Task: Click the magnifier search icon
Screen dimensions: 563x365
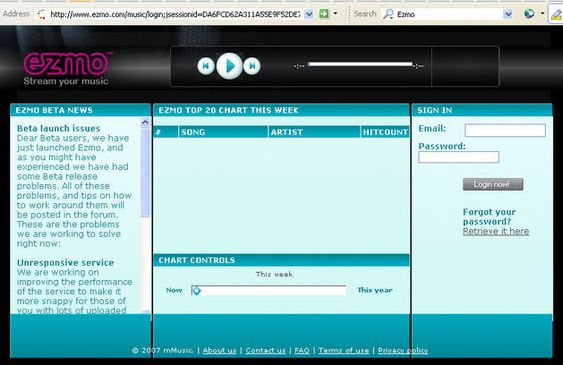Action: click(x=388, y=14)
